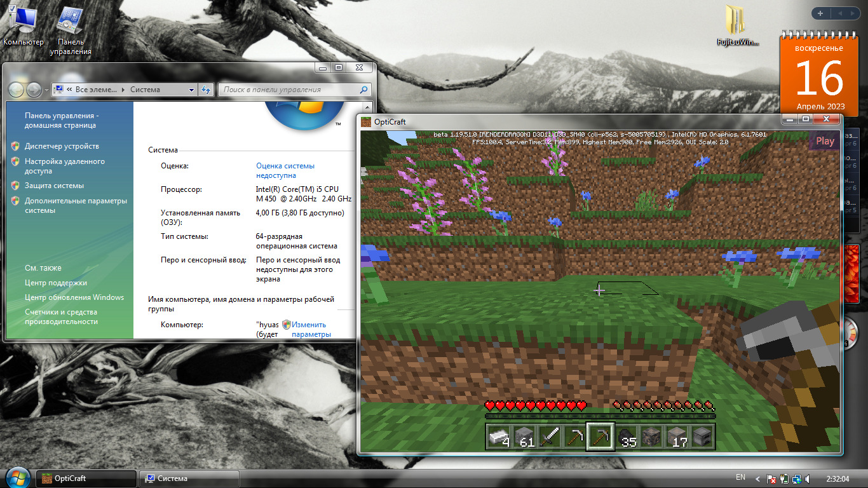Image resolution: width=868 pixels, height=488 pixels.
Task: Click Оценка системы недоступна link
Action: [x=285, y=170]
